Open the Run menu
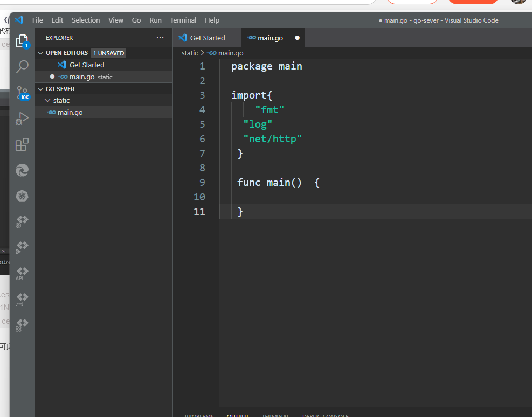 coord(155,20)
